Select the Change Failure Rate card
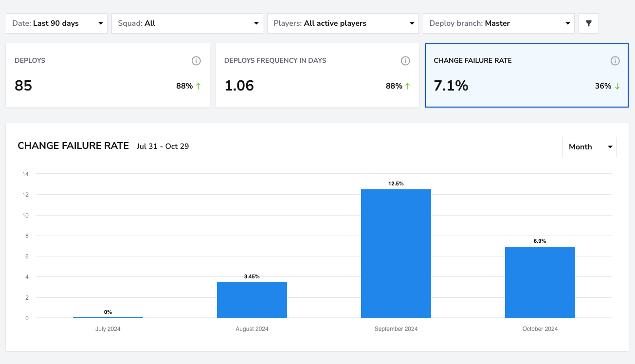The height and width of the screenshot is (364, 635). click(x=526, y=75)
